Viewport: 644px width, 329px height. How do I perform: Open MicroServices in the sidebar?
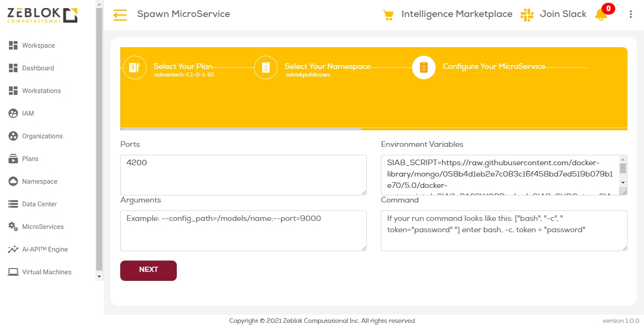point(42,227)
